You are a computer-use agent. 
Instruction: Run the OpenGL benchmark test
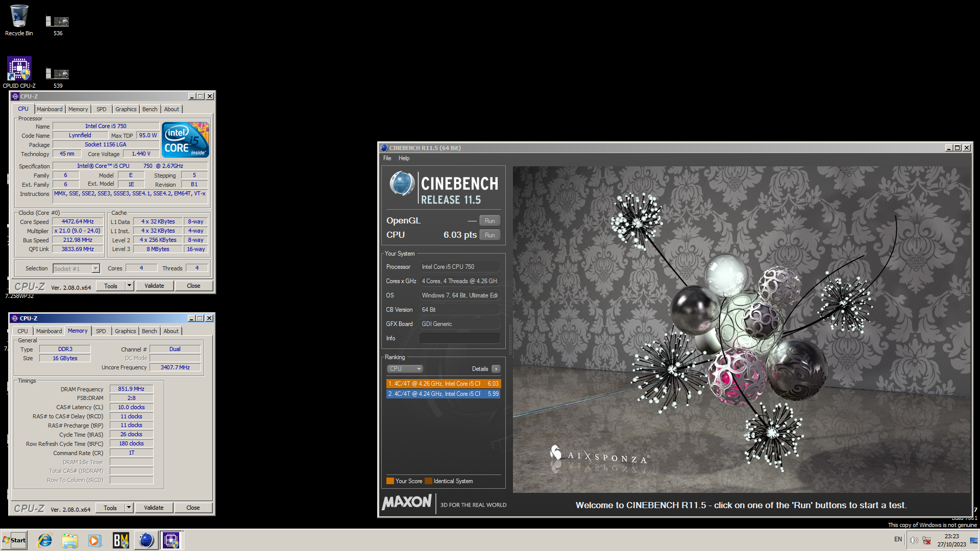tap(489, 221)
